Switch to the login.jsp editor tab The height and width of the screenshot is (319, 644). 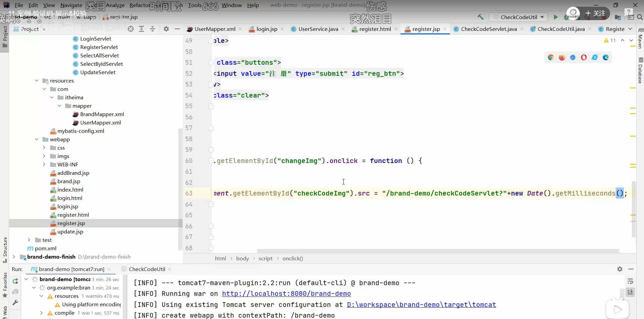[267, 29]
